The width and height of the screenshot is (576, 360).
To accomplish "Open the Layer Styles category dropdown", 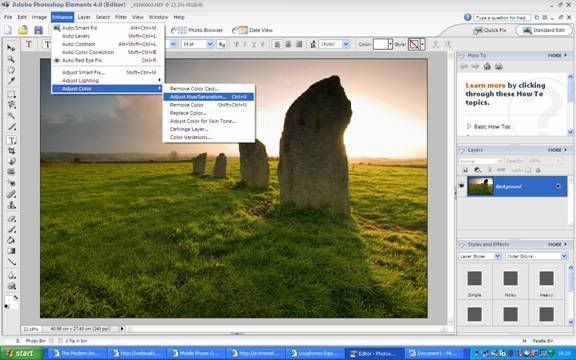I will click(x=498, y=256).
